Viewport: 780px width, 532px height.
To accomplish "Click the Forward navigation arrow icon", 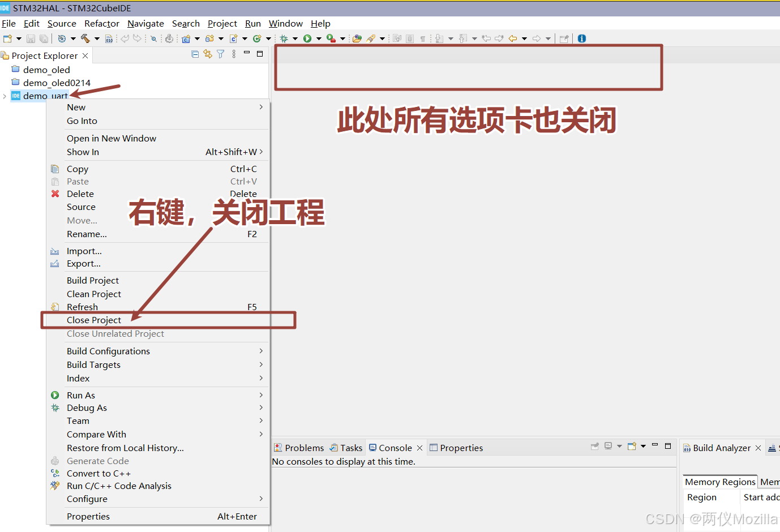I will (536, 38).
